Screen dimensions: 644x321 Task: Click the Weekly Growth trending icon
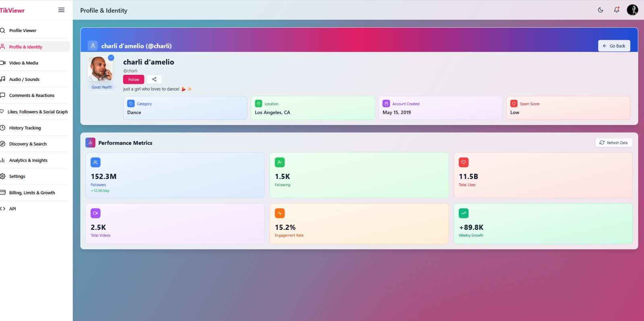464,213
